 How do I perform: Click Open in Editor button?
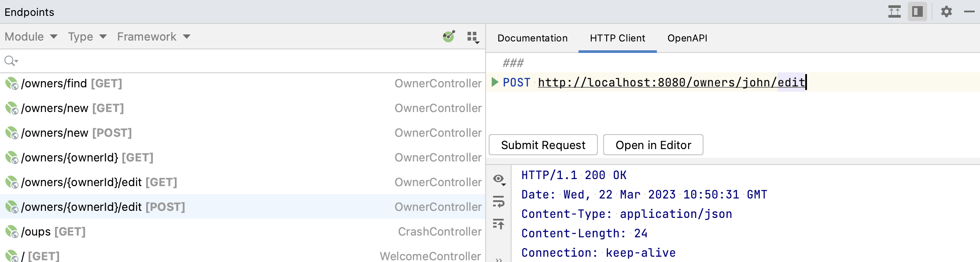tap(653, 145)
